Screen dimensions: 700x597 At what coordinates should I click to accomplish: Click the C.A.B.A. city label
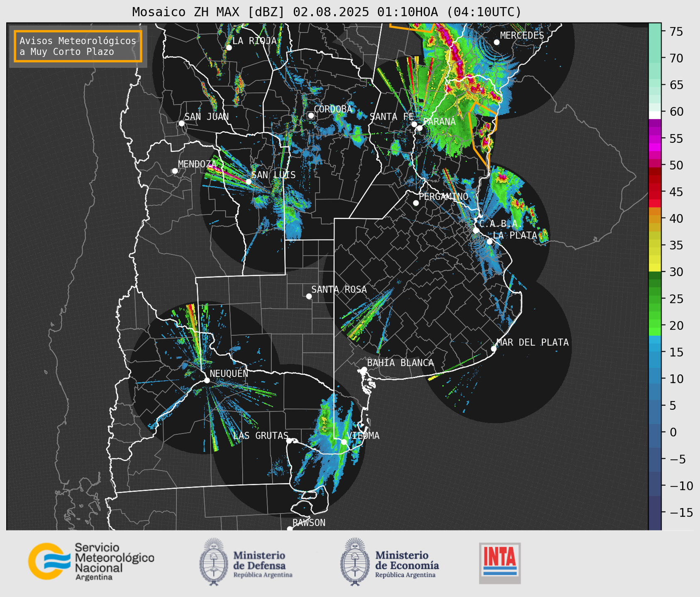pos(501,224)
